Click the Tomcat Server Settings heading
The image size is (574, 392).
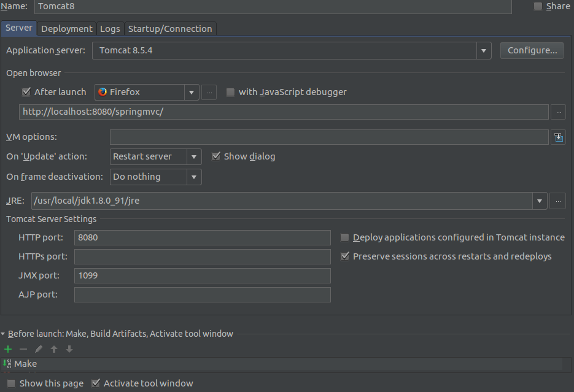point(51,219)
